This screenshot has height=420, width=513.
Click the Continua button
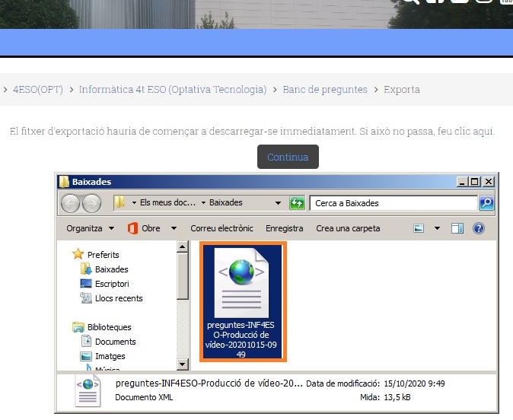pyautogui.click(x=288, y=157)
